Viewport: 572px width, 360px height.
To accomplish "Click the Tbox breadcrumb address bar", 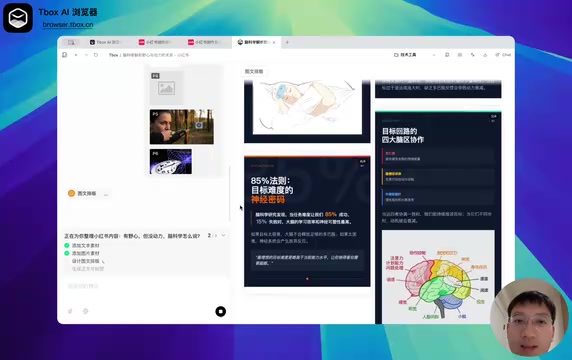I will coord(149,55).
